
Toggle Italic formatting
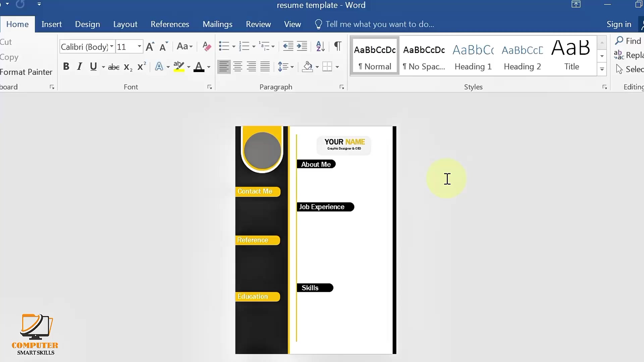(x=79, y=67)
